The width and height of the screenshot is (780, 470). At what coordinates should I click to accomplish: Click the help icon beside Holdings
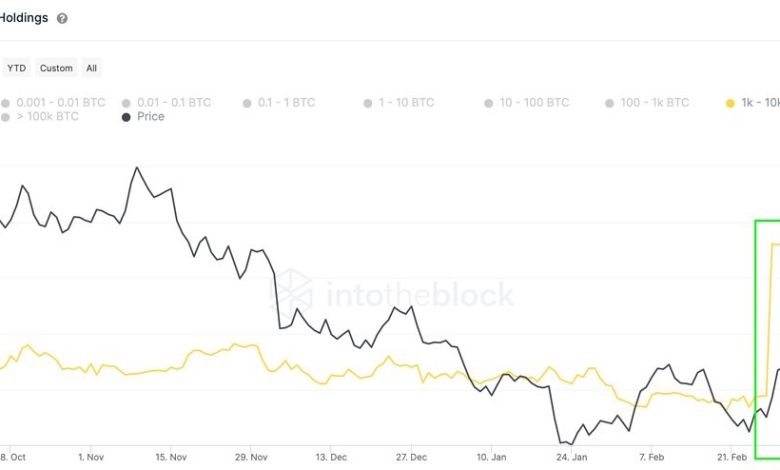(x=63, y=18)
